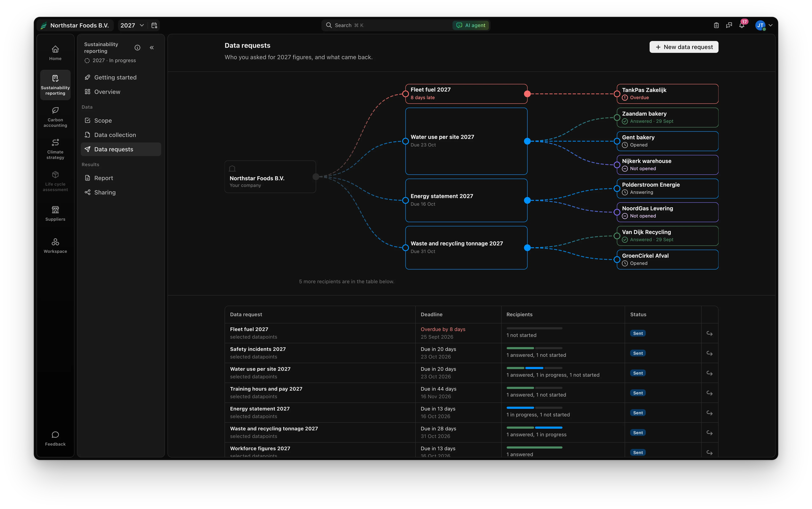Click the New data request button
Viewport: 812px width, 509px height.
pos(684,47)
